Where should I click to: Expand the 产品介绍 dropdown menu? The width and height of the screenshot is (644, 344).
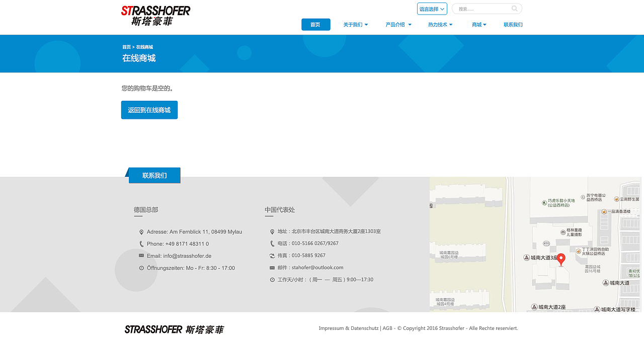point(398,24)
